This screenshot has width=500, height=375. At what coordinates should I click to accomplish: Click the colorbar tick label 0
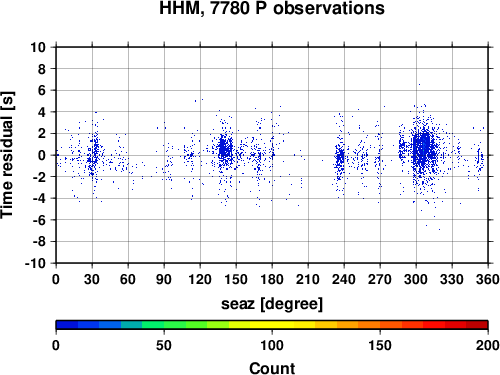point(56,345)
